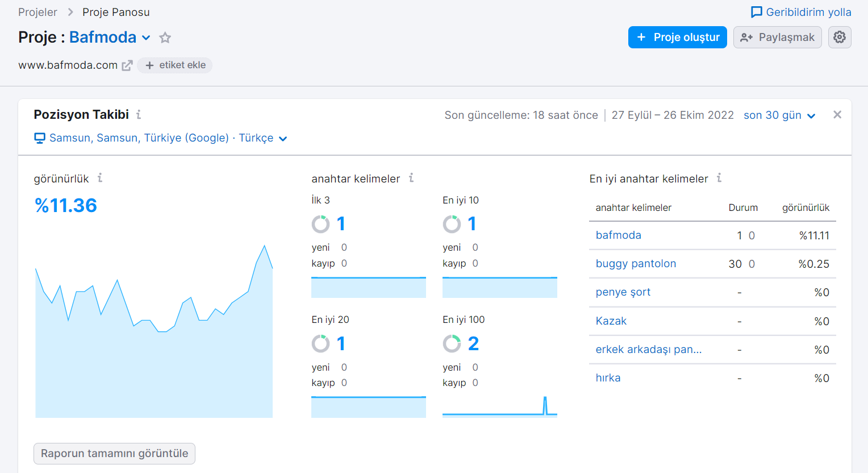Open the bafmoda keyword link
This screenshot has height=473, width=868.
coord(618,235)
